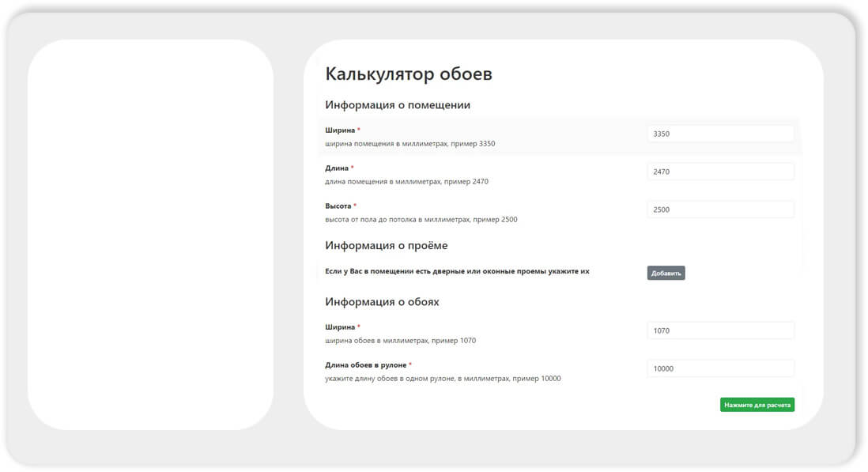Viewport: 868px width, 472px height.
Task: Click the Калькулятор обоев heading
Action: (409, 74)
